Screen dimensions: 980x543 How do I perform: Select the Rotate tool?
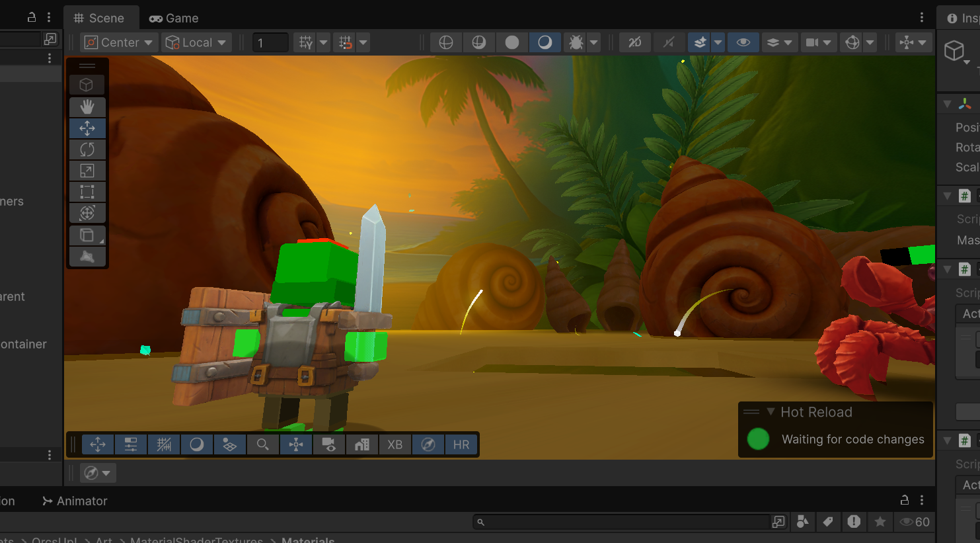tap(87, 149)
